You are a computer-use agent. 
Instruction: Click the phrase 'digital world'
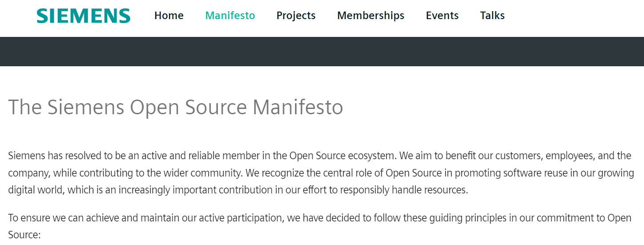coord(35,190)
